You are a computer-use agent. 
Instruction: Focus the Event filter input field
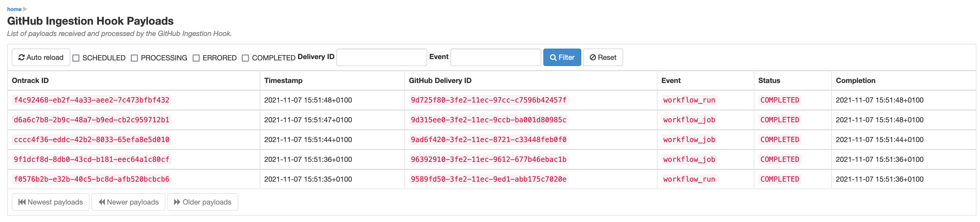[496, 57]
